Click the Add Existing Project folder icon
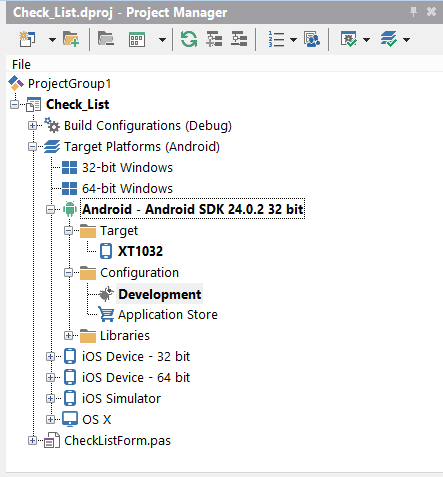443x477 pixels. tap(71, 39)
